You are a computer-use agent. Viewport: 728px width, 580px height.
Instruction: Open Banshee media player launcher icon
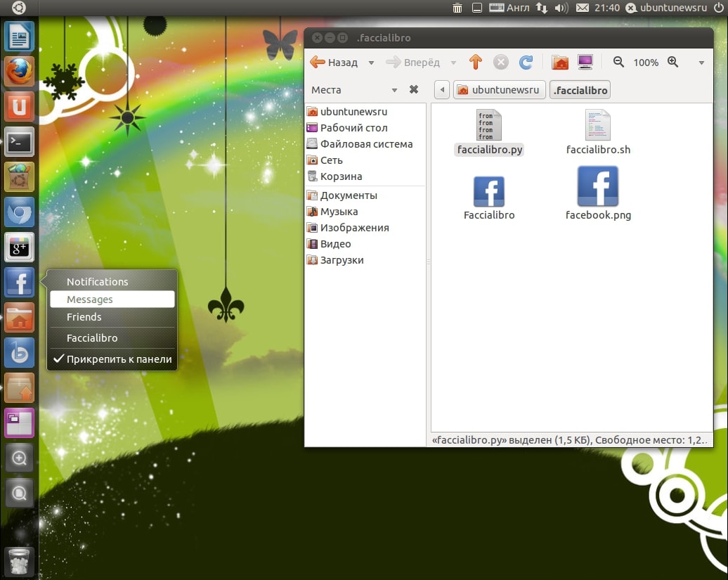point(19,353)
